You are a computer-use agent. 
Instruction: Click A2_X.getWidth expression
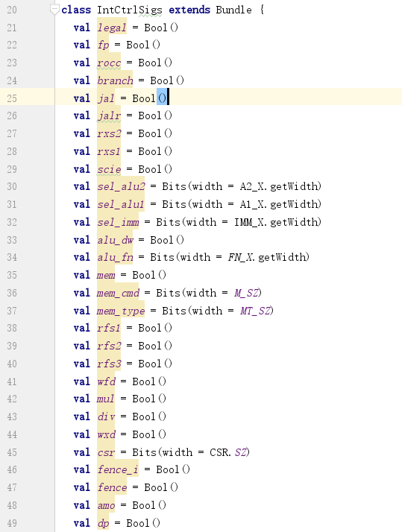[280, 187]
